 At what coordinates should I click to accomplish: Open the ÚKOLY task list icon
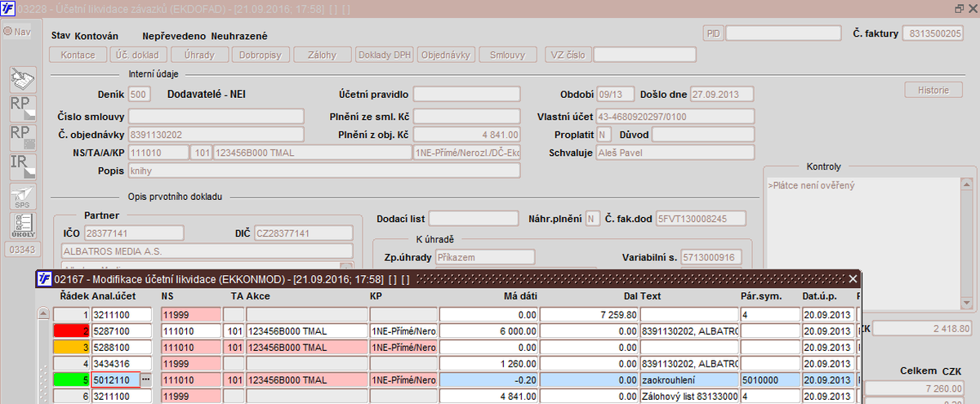[x=23, y=225]
